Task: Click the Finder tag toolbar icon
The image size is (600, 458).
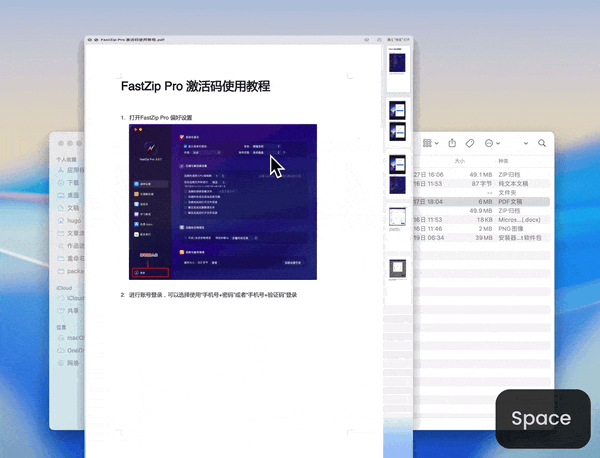Action: pos(470,143)
